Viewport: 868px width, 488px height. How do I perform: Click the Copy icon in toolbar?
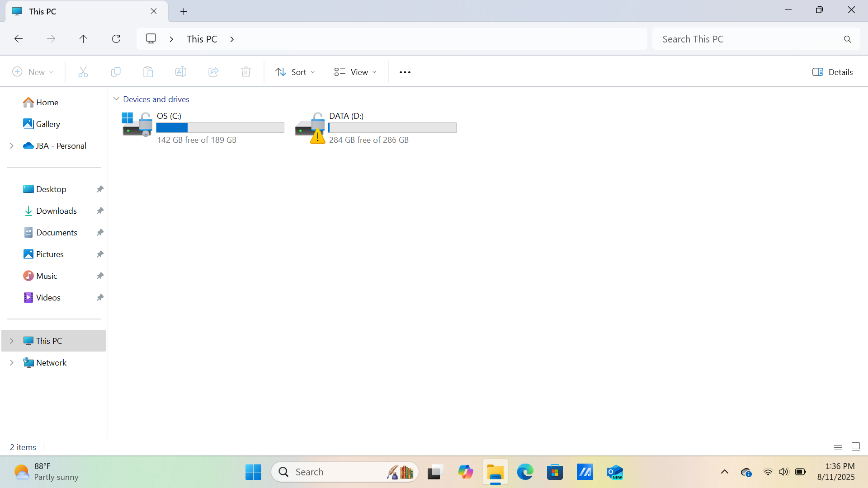[x=116, y=72]
